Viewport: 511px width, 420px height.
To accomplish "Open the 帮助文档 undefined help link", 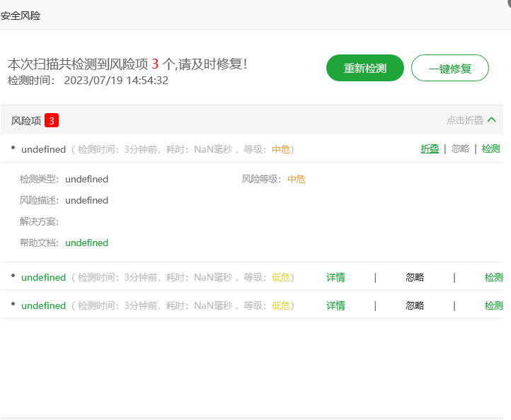I will pos(86,243).
